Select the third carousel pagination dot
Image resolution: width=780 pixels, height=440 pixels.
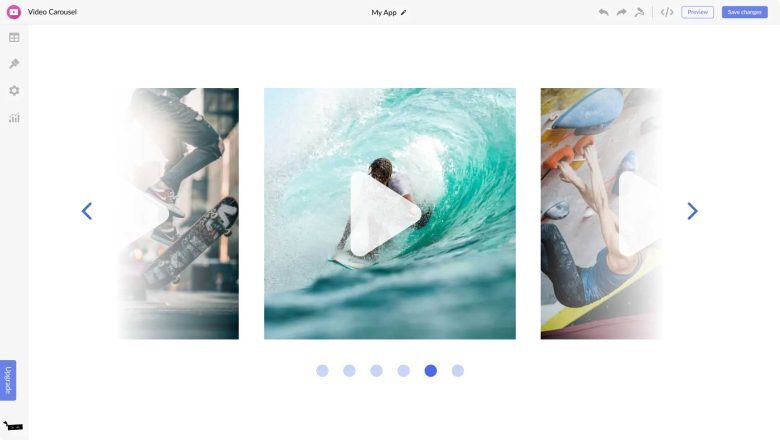(x=376, y=371)
